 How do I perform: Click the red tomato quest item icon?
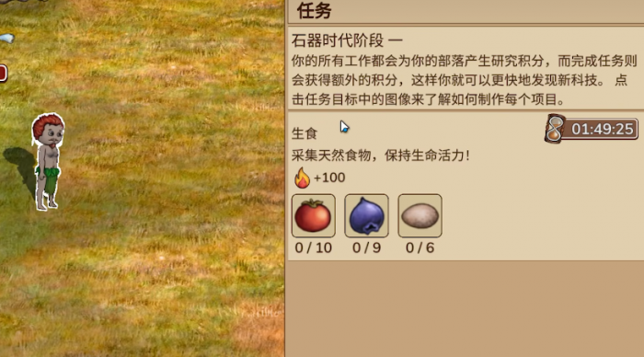click(314, 215)
